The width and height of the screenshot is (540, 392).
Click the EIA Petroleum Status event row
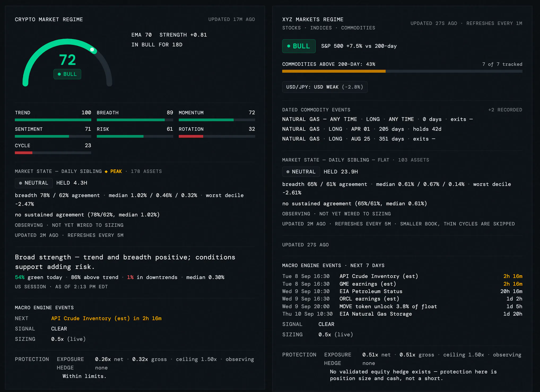pyautogui.click(x=402, y=291)
